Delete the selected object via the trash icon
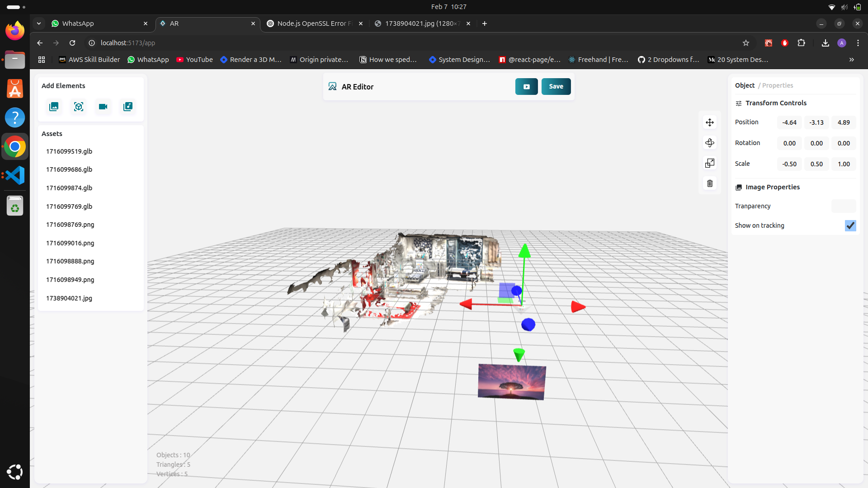Viewport: 868px width, 488px height. point(710,183)
